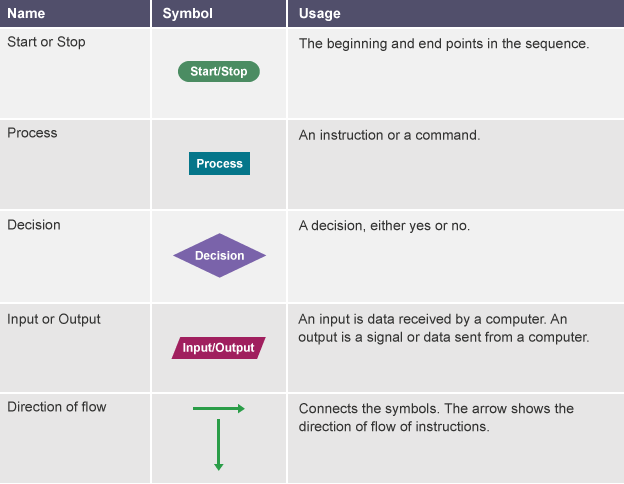Screen dimensions: 624x484
Task: Click the 'beginning and end points' usage text
Action: tap(444, 44)
